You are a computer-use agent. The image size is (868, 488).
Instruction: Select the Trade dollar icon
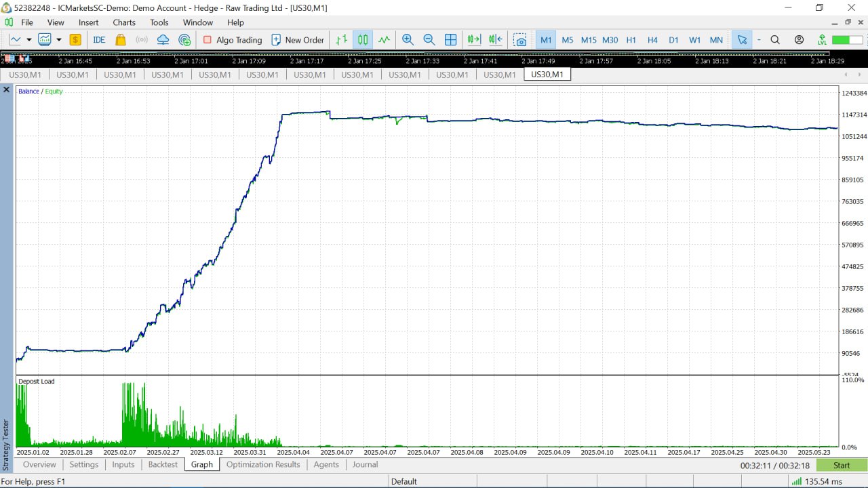[75, 40]
